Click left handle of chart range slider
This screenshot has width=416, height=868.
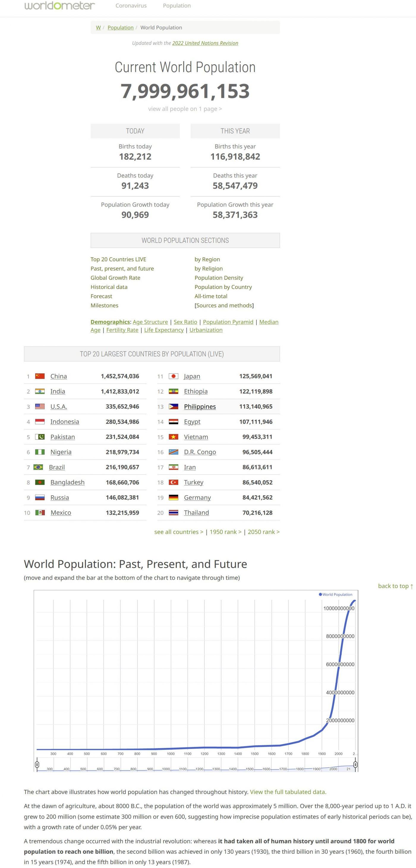pos(37,764)
